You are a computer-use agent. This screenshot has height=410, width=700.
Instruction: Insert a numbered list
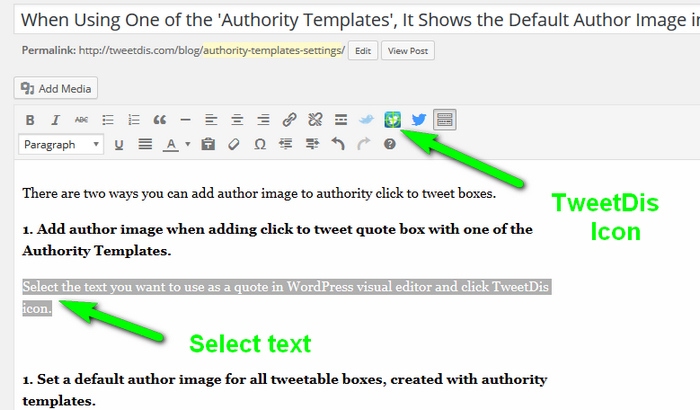coord(133,120)
